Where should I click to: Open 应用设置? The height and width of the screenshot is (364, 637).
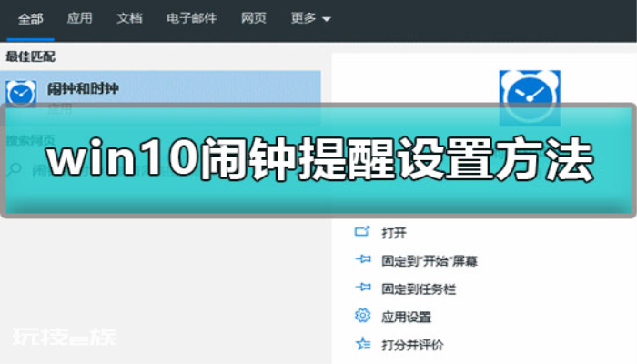point(406,318)
